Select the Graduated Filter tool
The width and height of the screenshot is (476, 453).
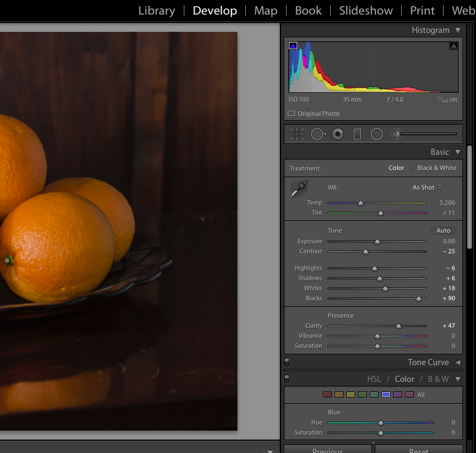pos(357,134)
